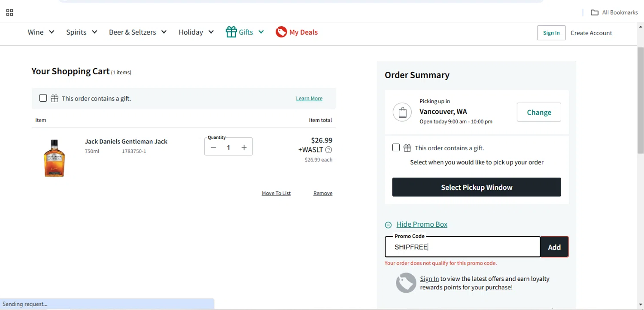Viewport: 644px width, 310px height.
Task: Click the $26.99 item total
Action: (x=322, y=140)
